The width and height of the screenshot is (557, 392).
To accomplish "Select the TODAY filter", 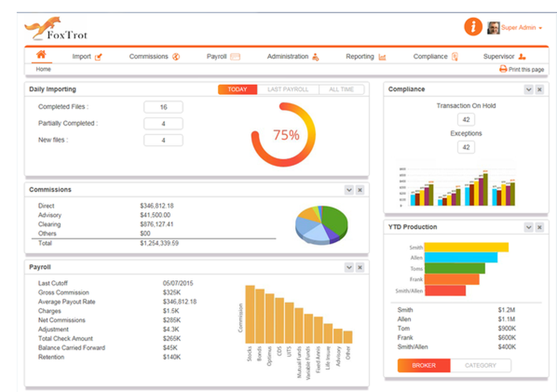I will pyautogui.click(x=237, y=90).
